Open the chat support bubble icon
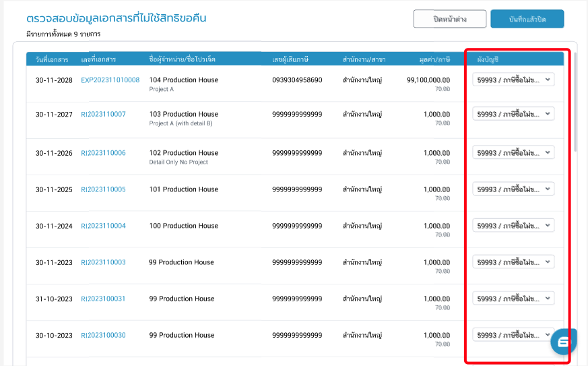 pyautogui.click(x=564, y=342)
